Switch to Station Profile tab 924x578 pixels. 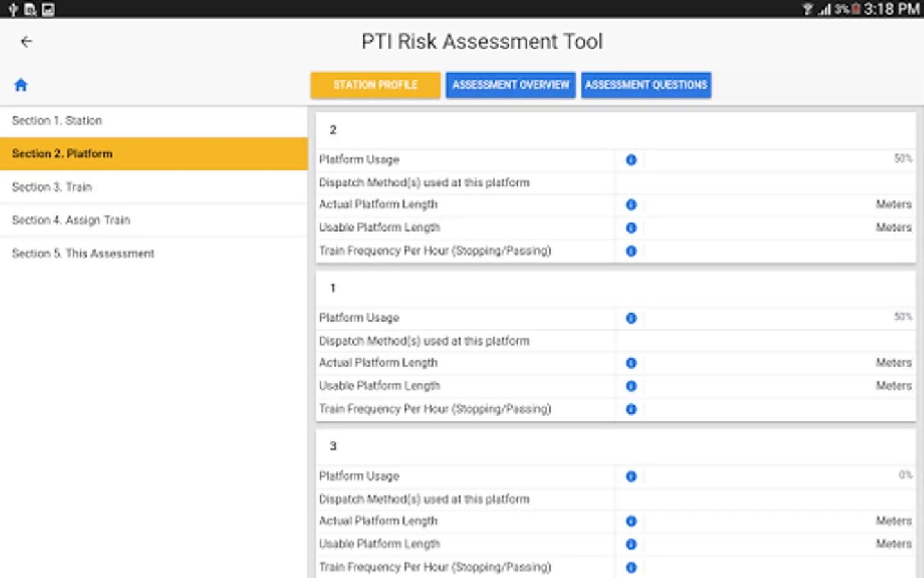pyautogui.click(x=375, y=85)
